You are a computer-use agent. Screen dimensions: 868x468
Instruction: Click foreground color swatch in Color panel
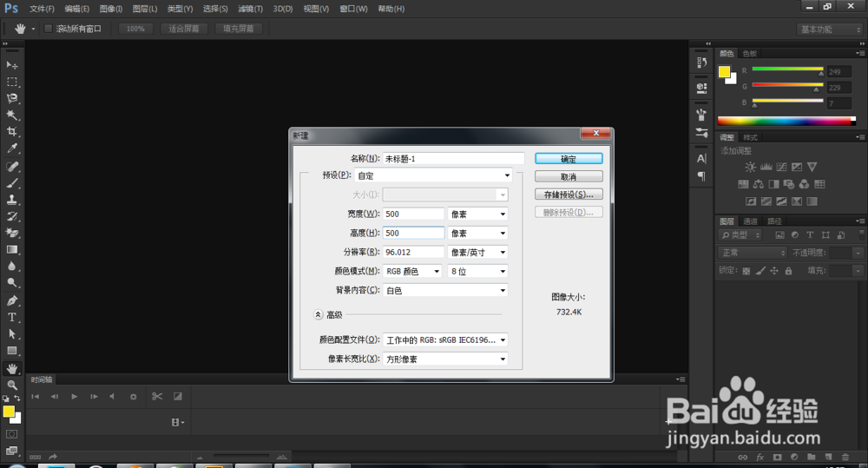(x=724, y=71)
